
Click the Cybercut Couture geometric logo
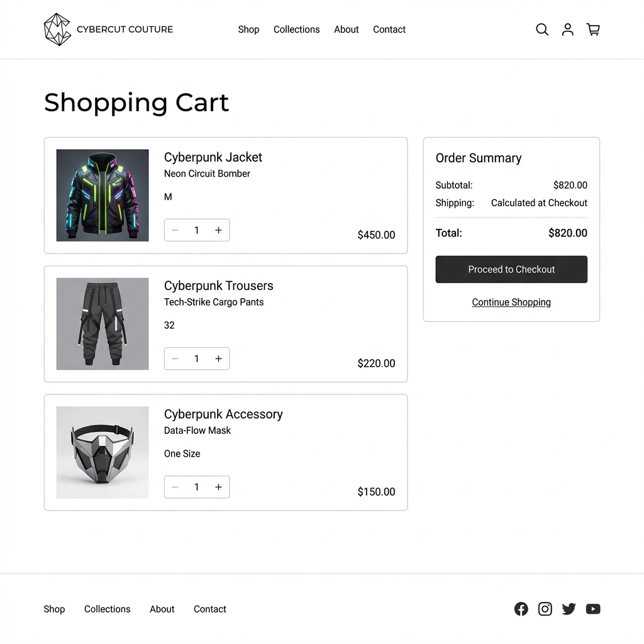[x=57, y=30]
